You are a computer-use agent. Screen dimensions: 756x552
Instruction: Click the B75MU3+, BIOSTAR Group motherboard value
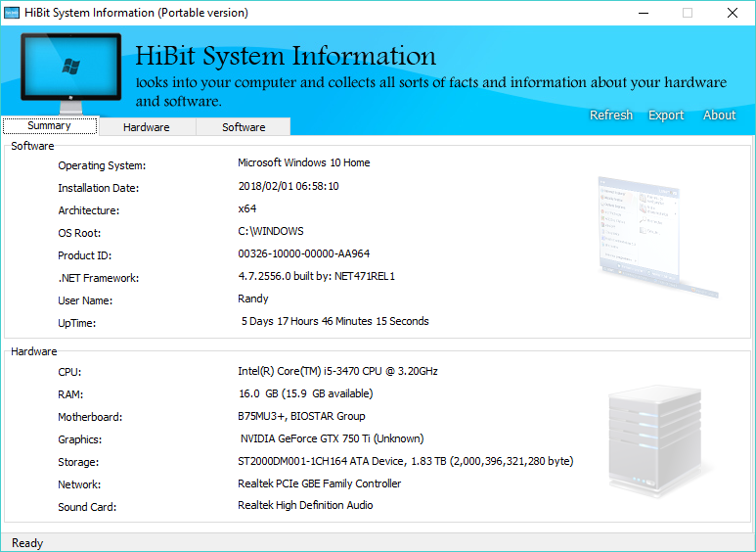coord(301,416)
